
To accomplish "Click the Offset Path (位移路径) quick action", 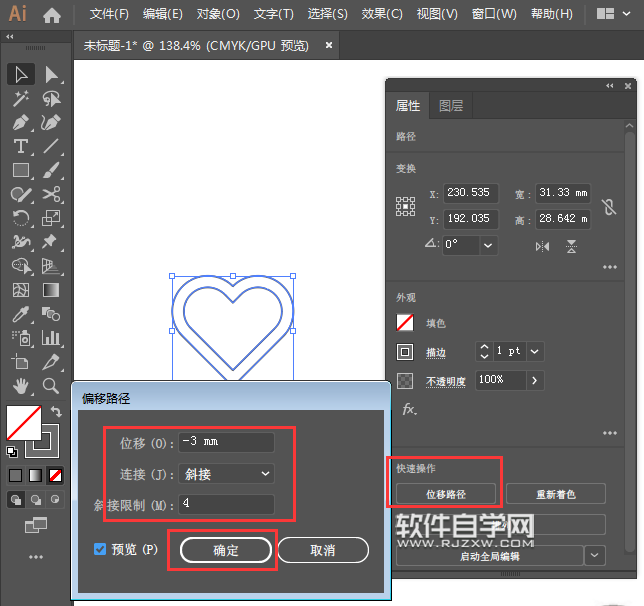I will tap(446, 494).
